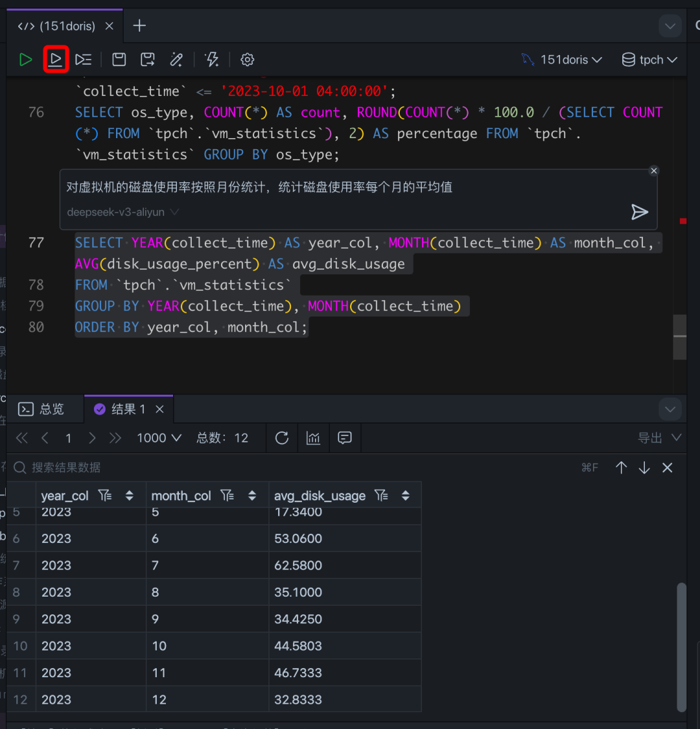
Task: Sort year_col column values
Action: (x=130, y=496)
